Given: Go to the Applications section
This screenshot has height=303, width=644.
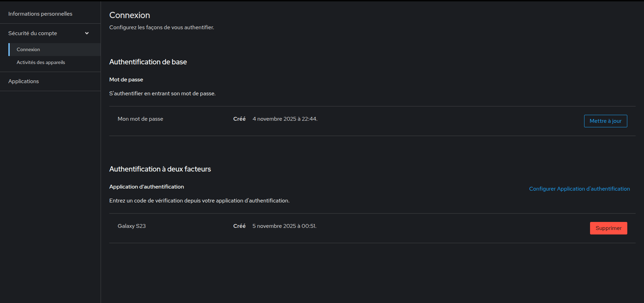Looking at the screenshot, I should click(x=24, y=81).
